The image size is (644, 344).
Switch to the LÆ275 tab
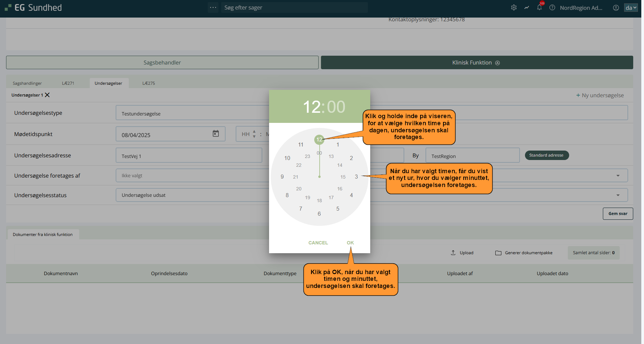click(148, 83)
